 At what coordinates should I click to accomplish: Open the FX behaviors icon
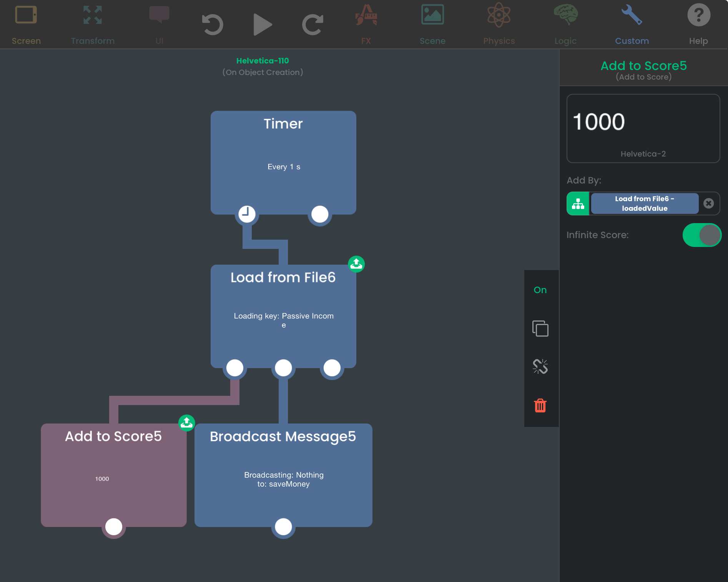click(366, 15)
